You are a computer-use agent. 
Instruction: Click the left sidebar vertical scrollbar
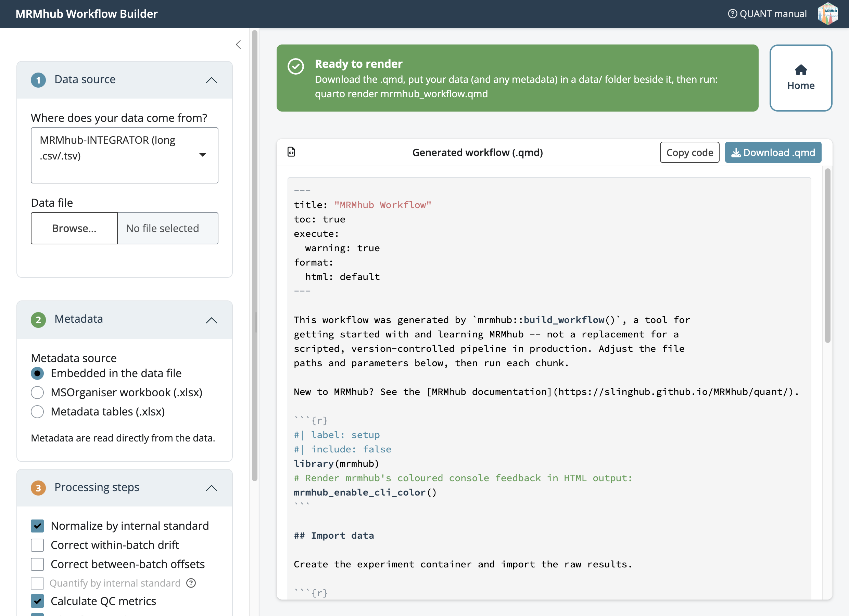(x=255, y=256)
